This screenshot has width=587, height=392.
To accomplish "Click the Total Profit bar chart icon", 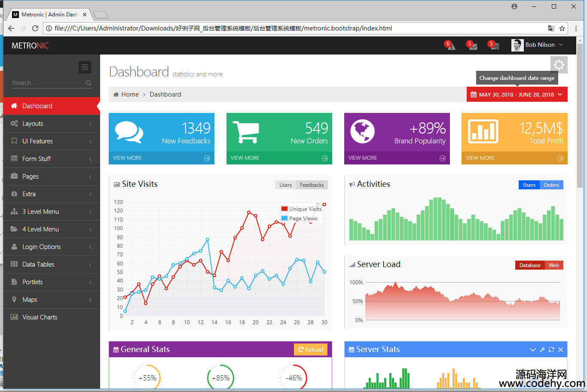I will [x=483, y=131].
